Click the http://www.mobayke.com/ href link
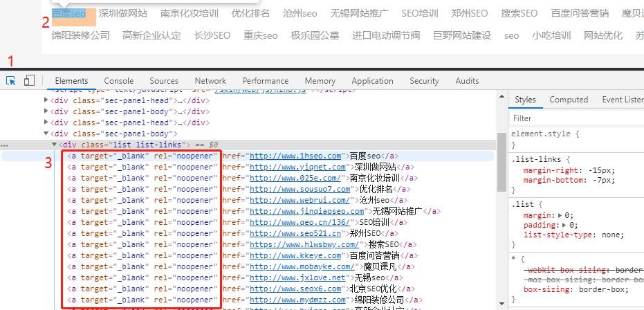 (302, 267)
